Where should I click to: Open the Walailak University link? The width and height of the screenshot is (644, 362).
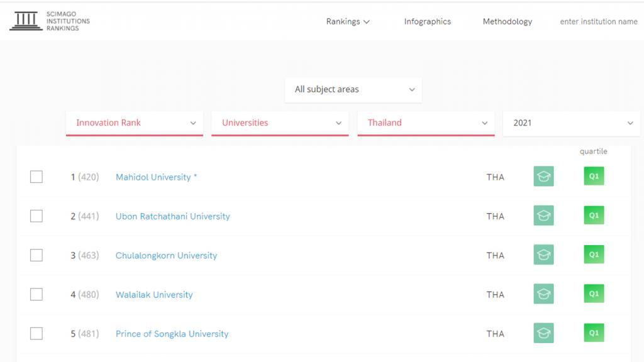pyautogui.click(x=154, y=295)
